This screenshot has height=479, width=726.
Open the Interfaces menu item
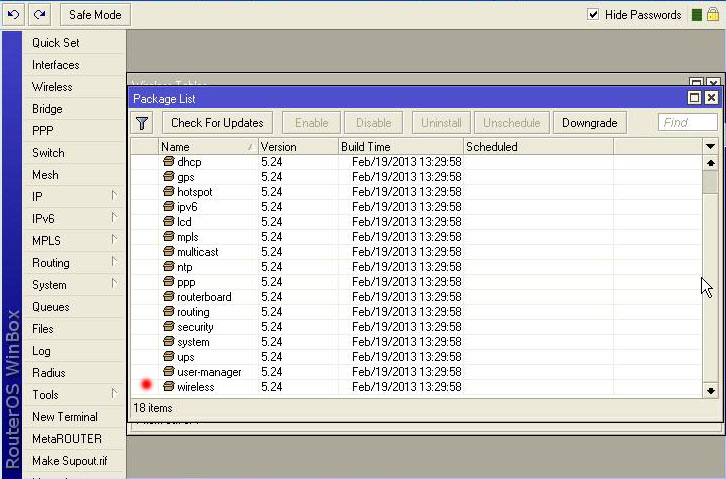tap(74, 65)
